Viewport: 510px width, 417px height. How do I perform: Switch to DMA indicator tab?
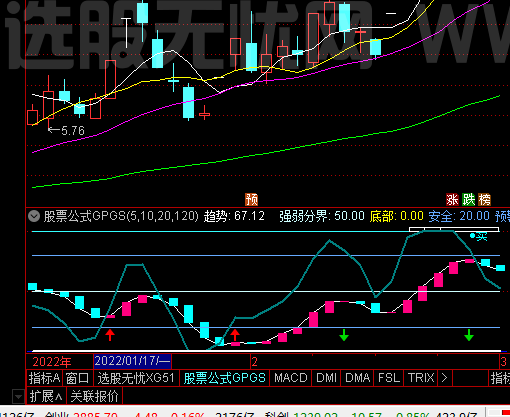tap(358, 378)
